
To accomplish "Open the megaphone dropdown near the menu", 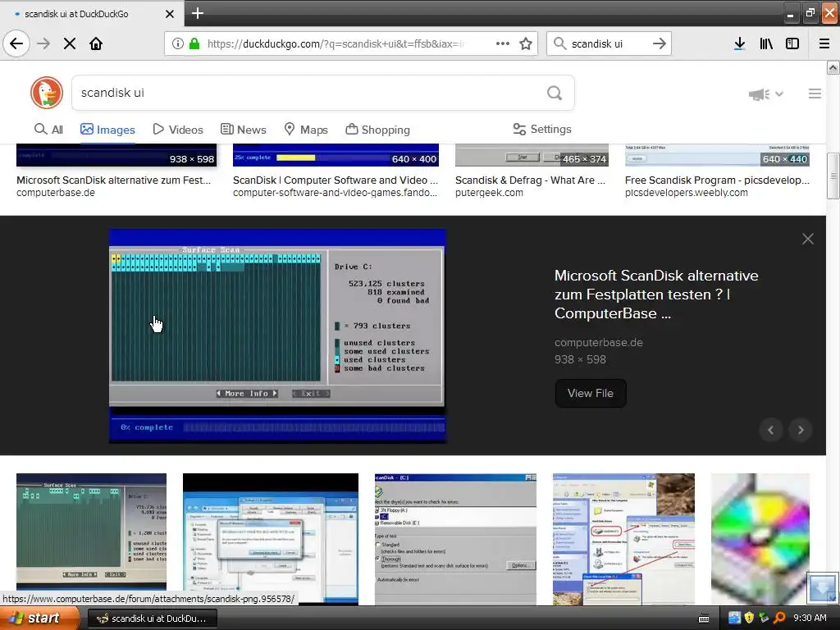I will tap(765, 94).
